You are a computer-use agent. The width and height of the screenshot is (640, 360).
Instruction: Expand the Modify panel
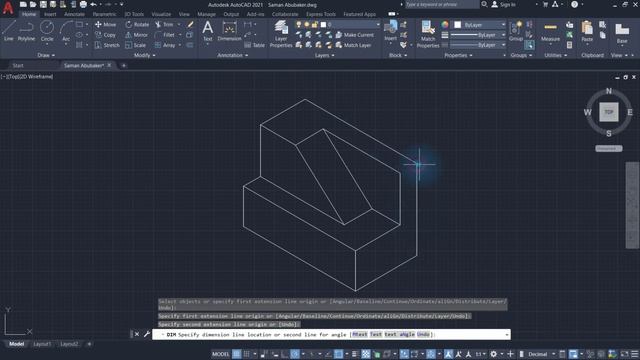(x=144, y=55)
